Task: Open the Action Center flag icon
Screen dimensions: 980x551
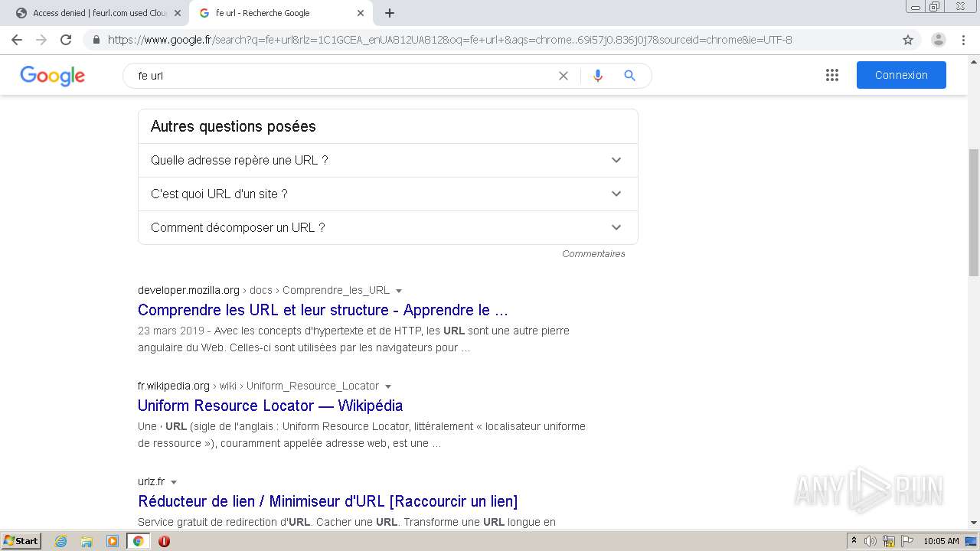Action: [x=906, y=541]
